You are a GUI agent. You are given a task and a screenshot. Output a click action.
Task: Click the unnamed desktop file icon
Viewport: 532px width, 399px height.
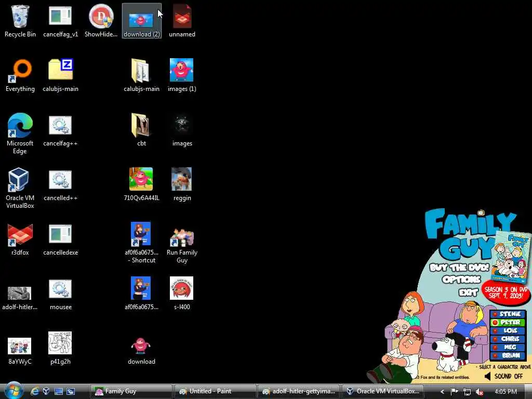pos(182,21)
